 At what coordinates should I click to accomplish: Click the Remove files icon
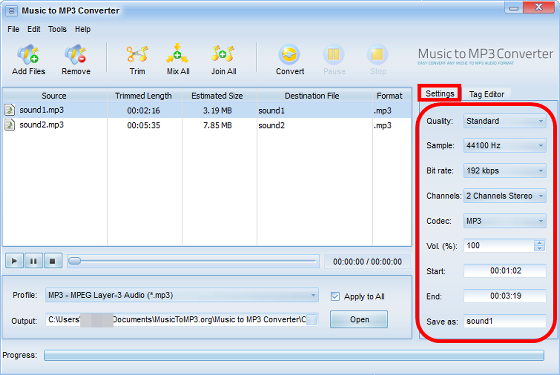(76, 55)
